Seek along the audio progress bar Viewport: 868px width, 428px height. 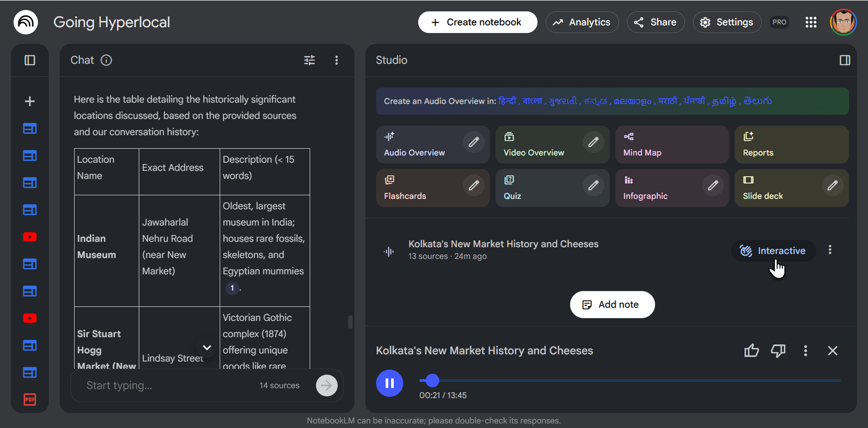pyautogui.click(x=630, y=380)
